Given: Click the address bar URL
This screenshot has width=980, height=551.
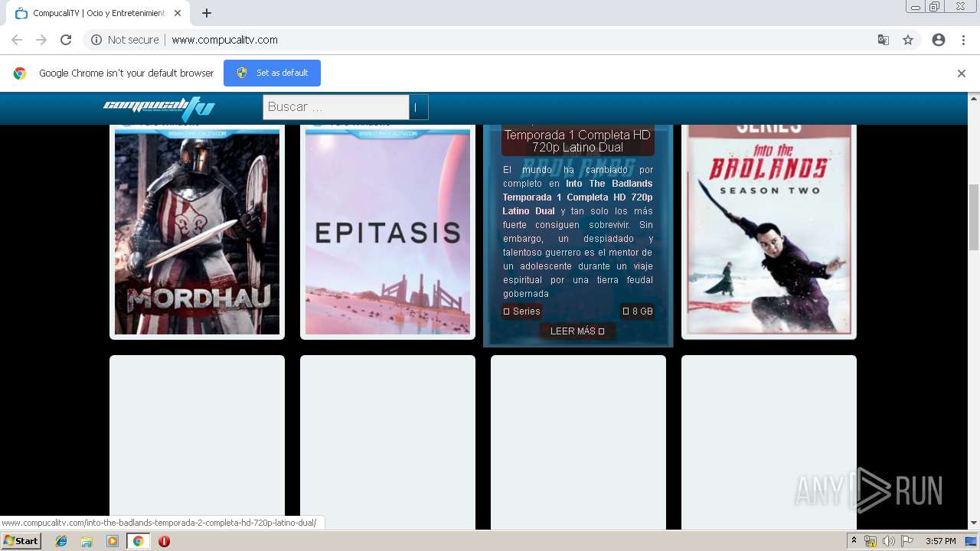Looking at the screenshot, I should 224,40.
